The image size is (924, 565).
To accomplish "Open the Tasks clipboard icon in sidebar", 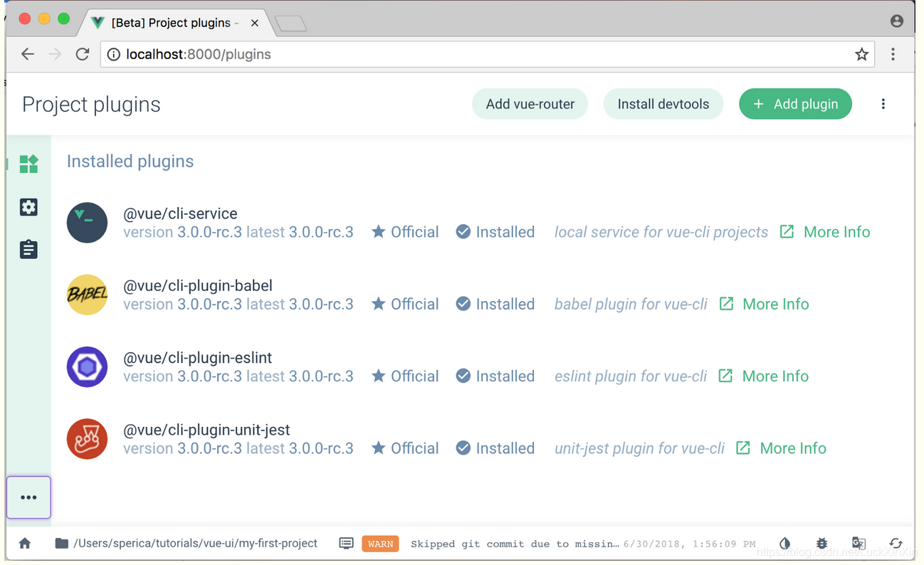I will [x=28, y=250].
